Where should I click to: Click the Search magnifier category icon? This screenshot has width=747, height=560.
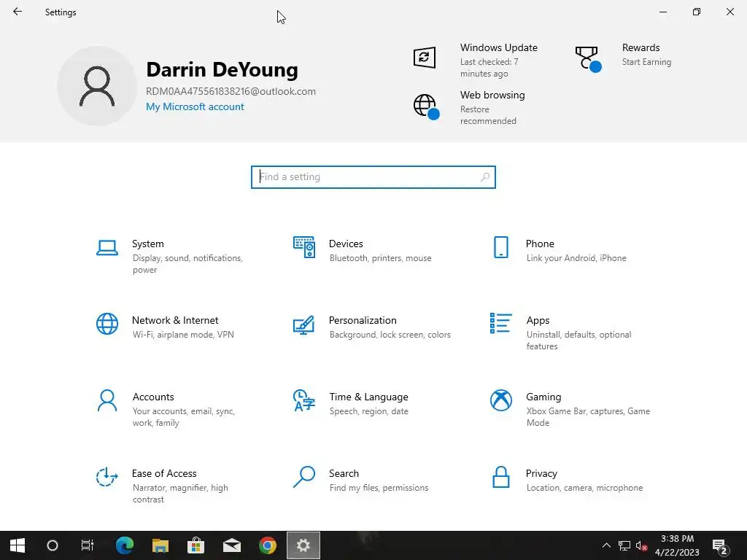pyautogui.click(x=304, y=477)
